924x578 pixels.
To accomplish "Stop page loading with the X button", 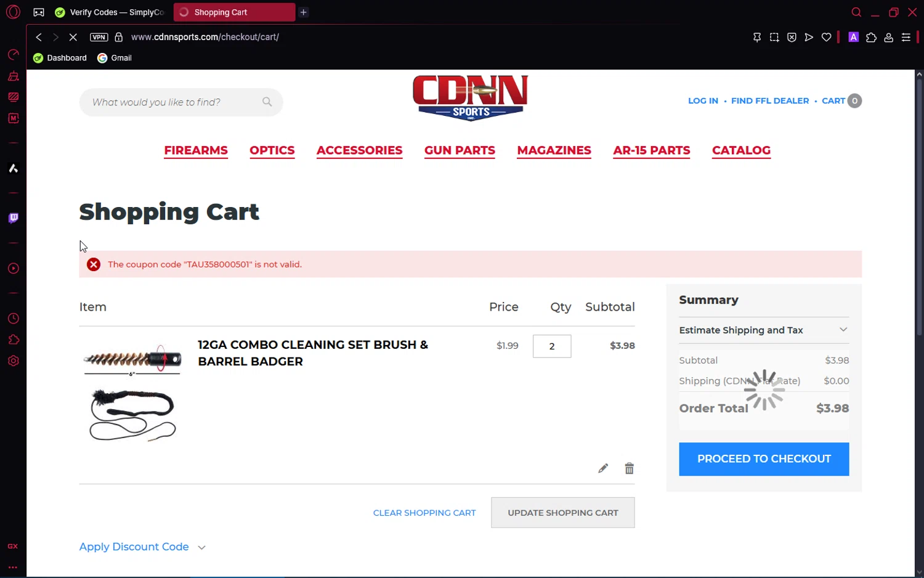I will (73, 37).
